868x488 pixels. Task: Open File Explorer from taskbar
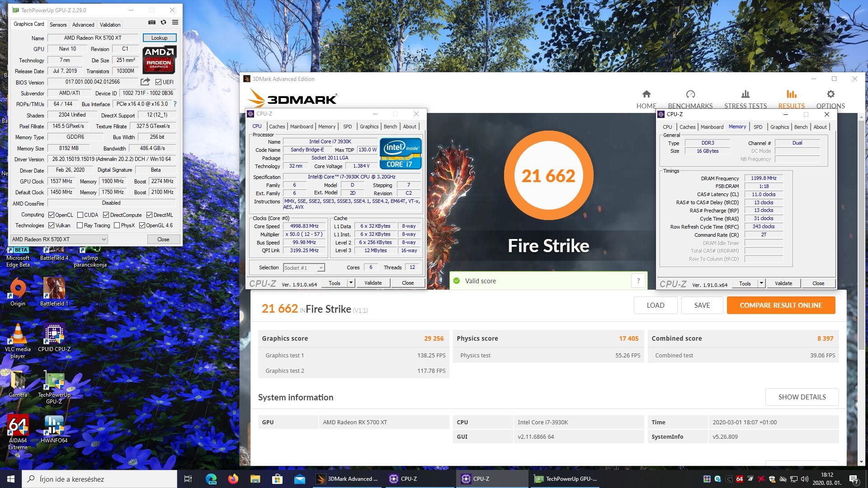(x=255, y=479)
